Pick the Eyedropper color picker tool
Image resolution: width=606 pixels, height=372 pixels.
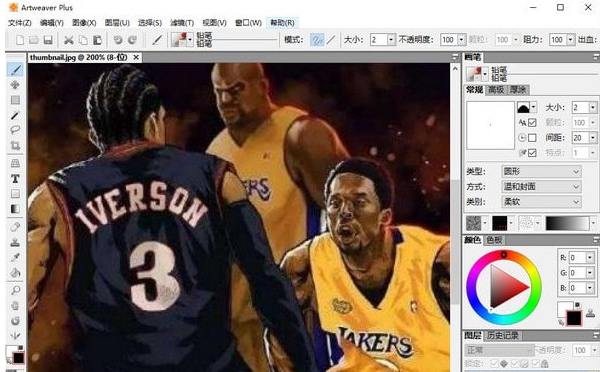[x=15, y=257]
